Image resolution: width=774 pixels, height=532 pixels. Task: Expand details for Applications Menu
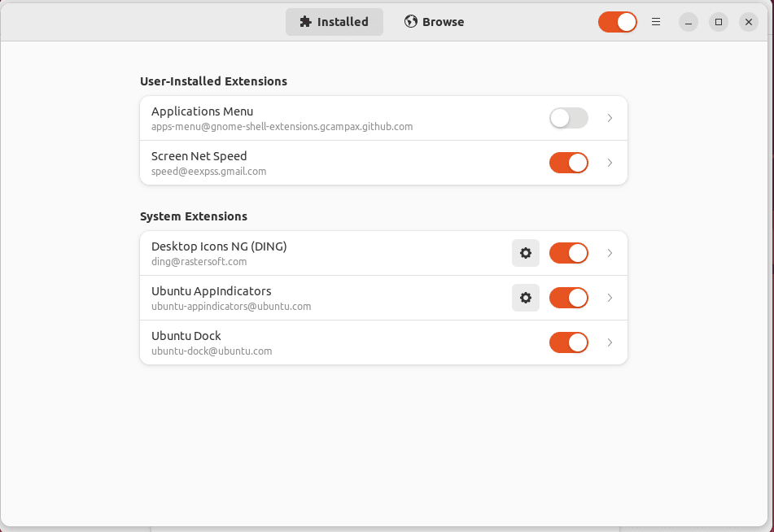pos(610,118)
